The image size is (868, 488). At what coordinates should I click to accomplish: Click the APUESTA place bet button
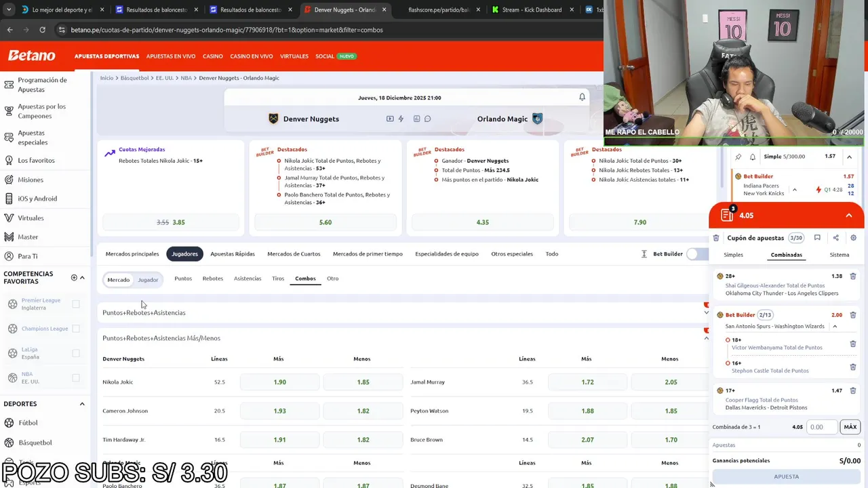coord(787,476)
